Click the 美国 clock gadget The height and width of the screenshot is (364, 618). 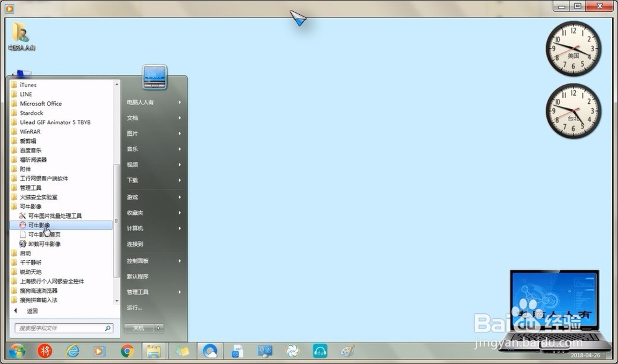574,49
